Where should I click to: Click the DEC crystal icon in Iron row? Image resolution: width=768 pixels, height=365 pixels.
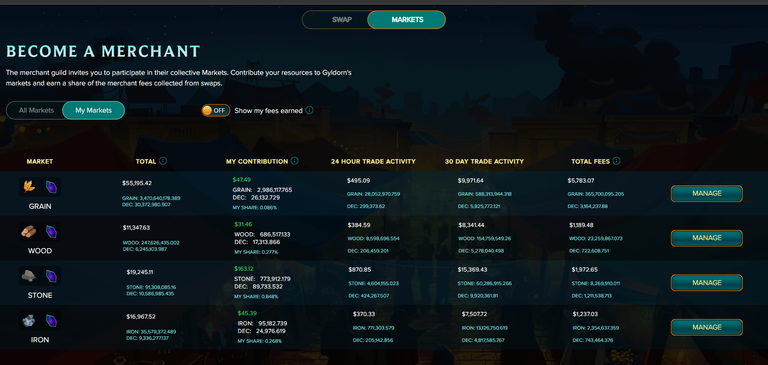tap(51, 321)
